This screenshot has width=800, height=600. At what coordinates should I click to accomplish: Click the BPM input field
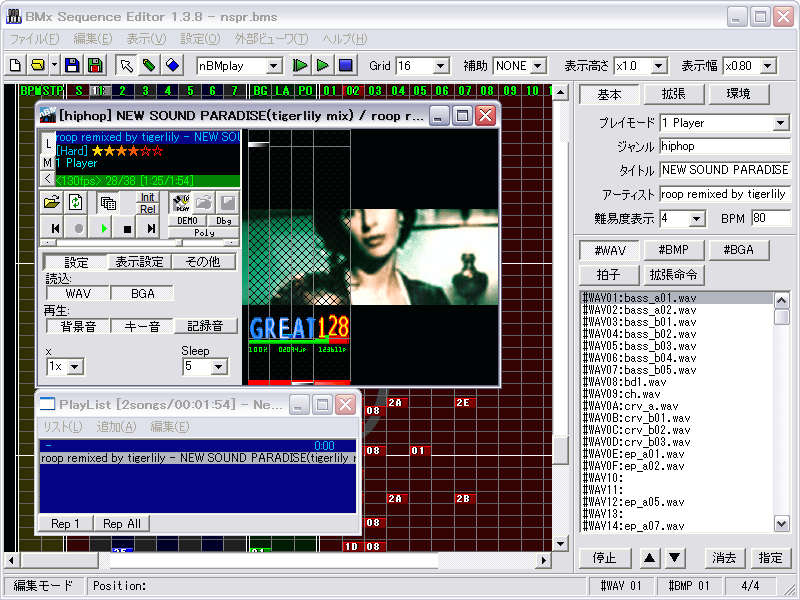click(x=770, y=218)
